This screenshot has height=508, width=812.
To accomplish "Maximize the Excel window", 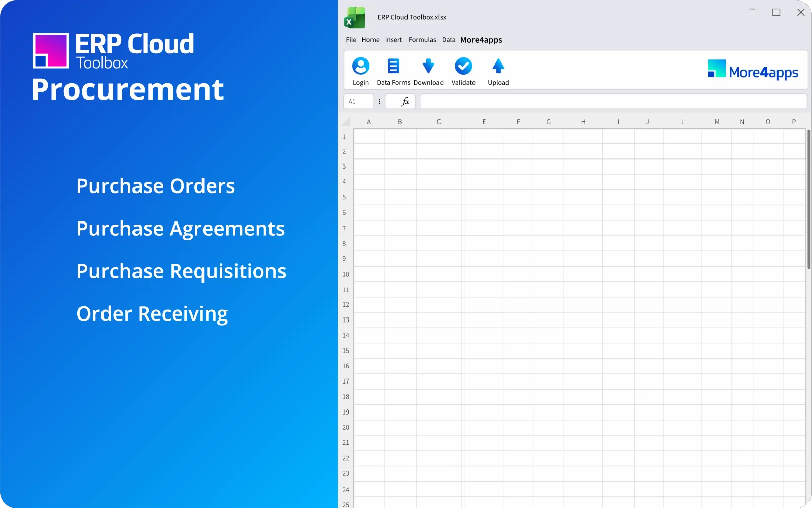I will tap(776, 12).
